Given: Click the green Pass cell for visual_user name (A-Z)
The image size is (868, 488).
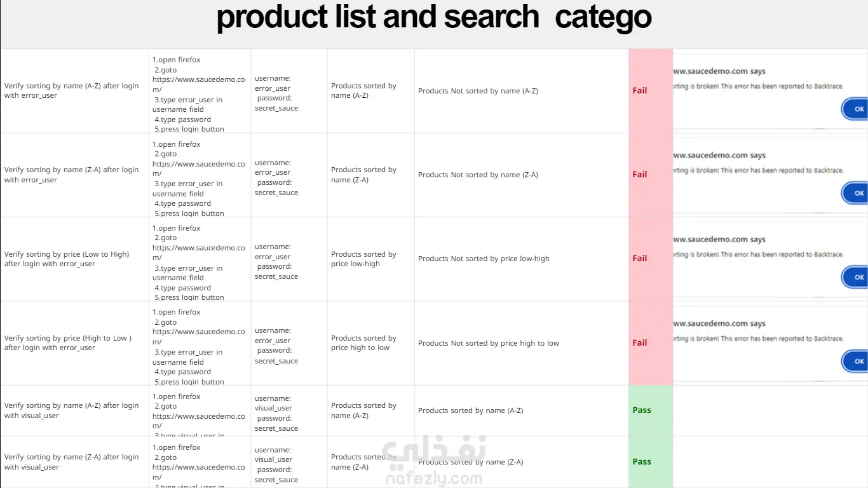Looking at the screenshot, I should click(x=642, y=410).
